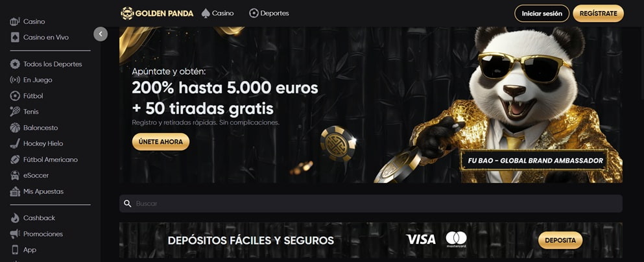Click the Baloncesto basketball icon
The height and width of the screenshot is (262, 644).
click(x=15, y=128)
